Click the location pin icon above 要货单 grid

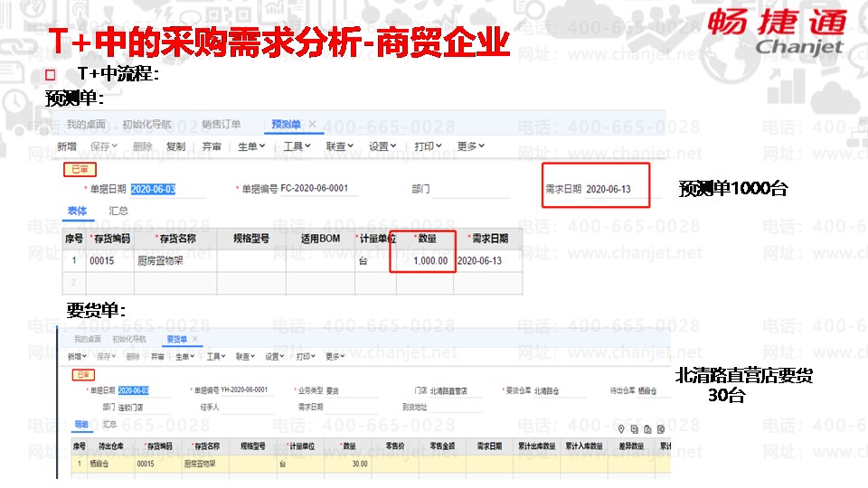pyautogui.click(x=621, y=428)
